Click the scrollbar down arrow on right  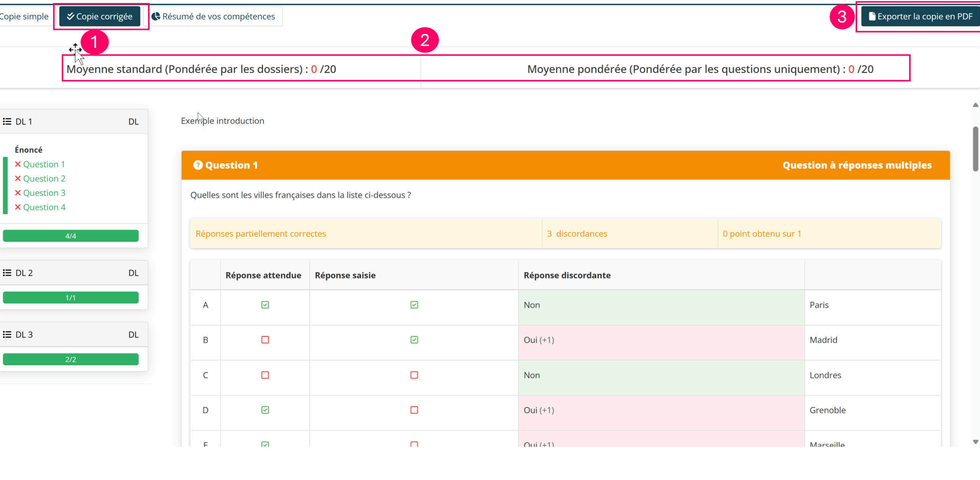(x=975, y=442)
